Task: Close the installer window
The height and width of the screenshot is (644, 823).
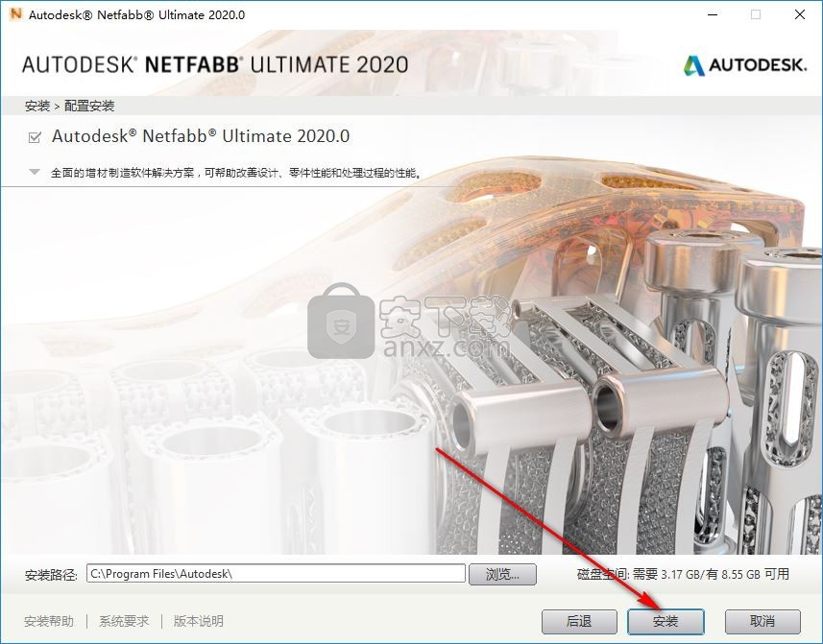Action: 800,14
